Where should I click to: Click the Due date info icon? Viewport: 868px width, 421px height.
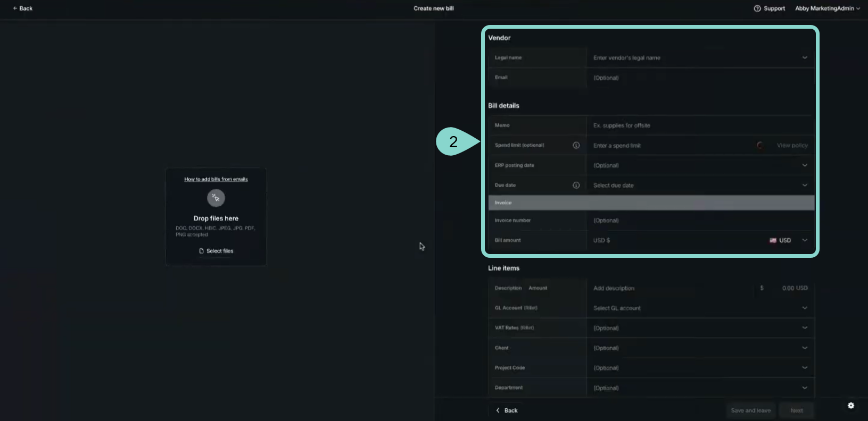[576, 185]
